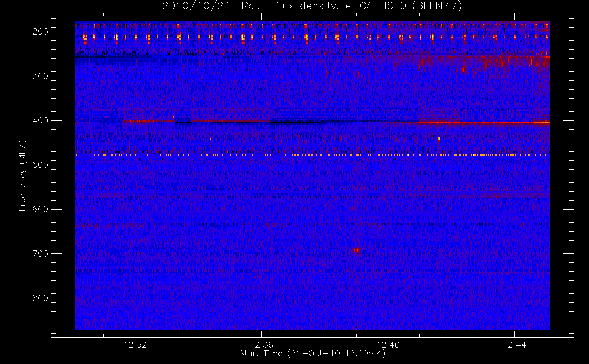
Task: Click the 12:44 time tick label
Action: pyautogui.click(x=514, y=345)
